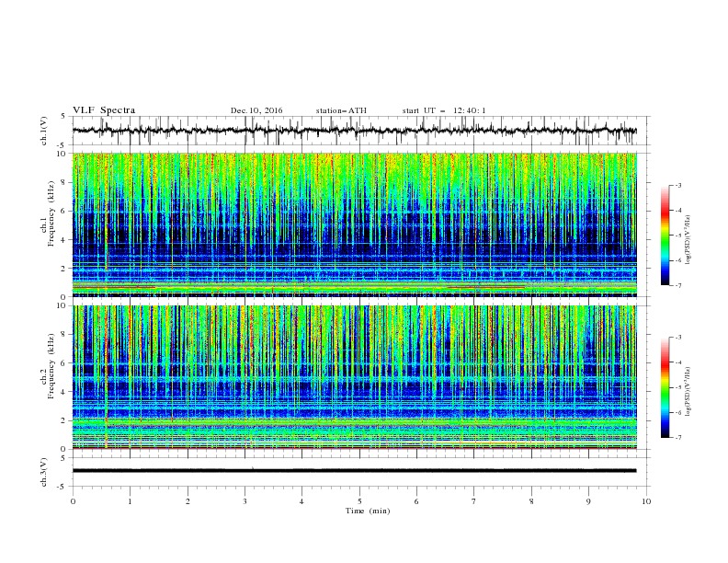
Task: Click the time axis tick "10"
Action: pos(646,501)
